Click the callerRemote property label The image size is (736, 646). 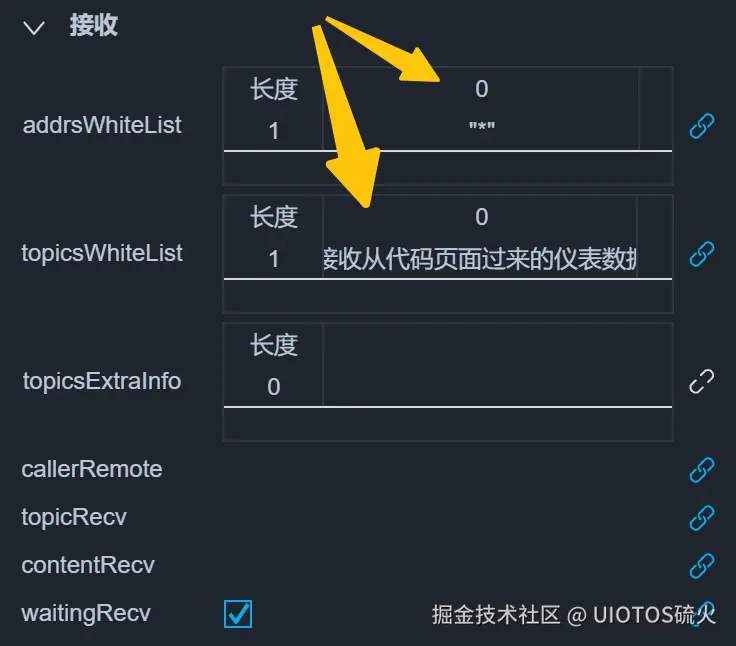92,469
